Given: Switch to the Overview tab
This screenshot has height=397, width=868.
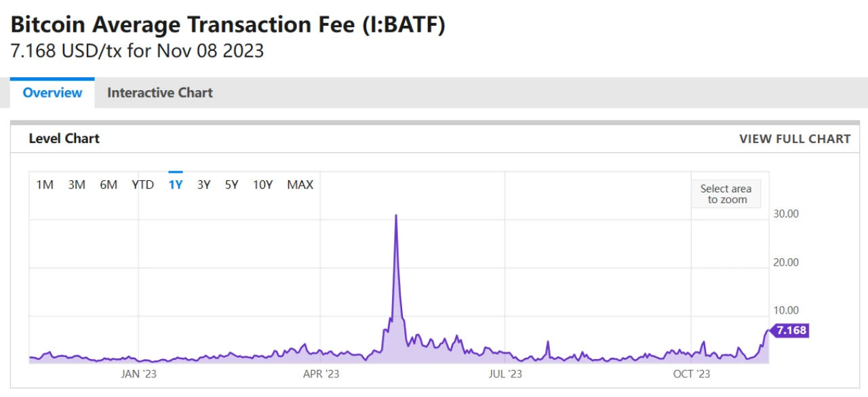Looking at the screenshot, I should (52, 93).
